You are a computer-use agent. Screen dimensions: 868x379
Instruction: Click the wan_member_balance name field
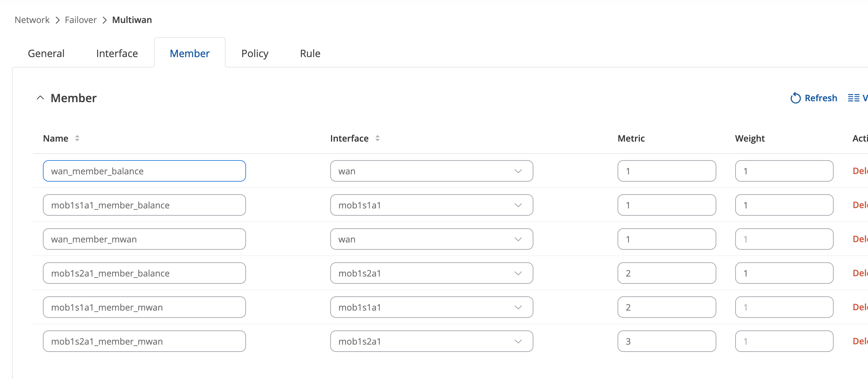[x=144, y=171]
